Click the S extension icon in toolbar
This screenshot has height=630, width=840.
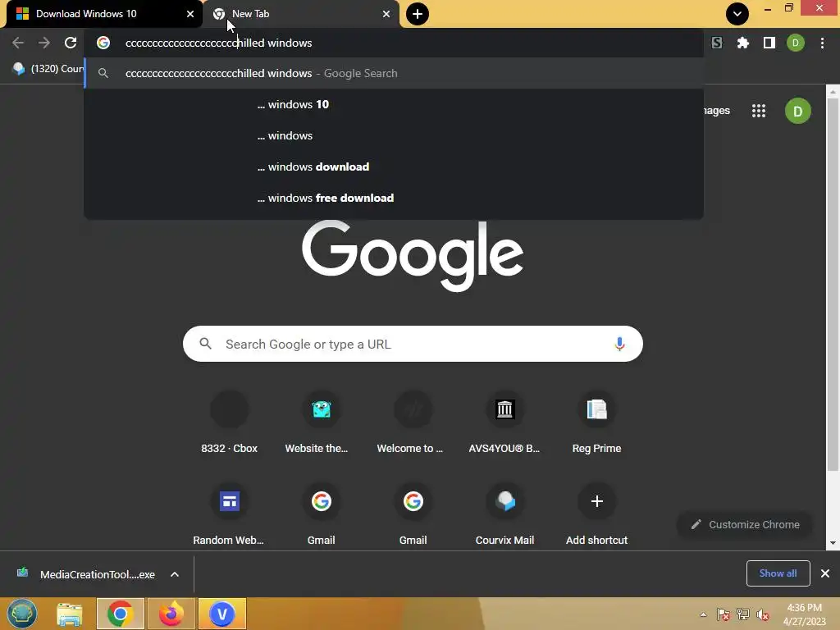pos(717,43)
